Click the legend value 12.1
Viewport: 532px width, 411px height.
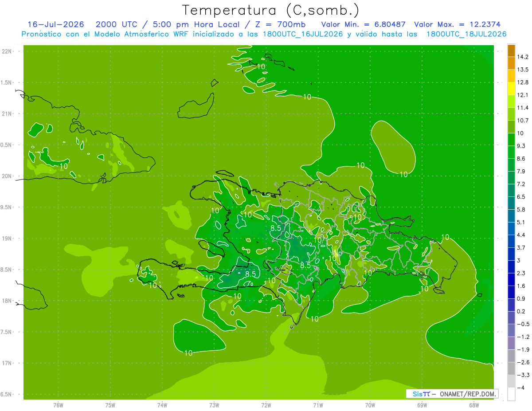point(522,95)
